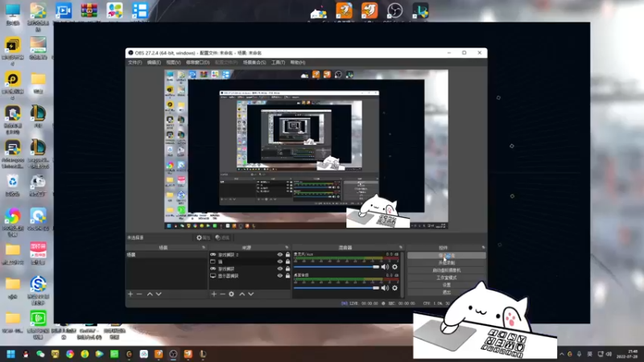Open source Filters 滤镜 button above panels
This screenshot has height=362, width=644.
pos(222,237)
